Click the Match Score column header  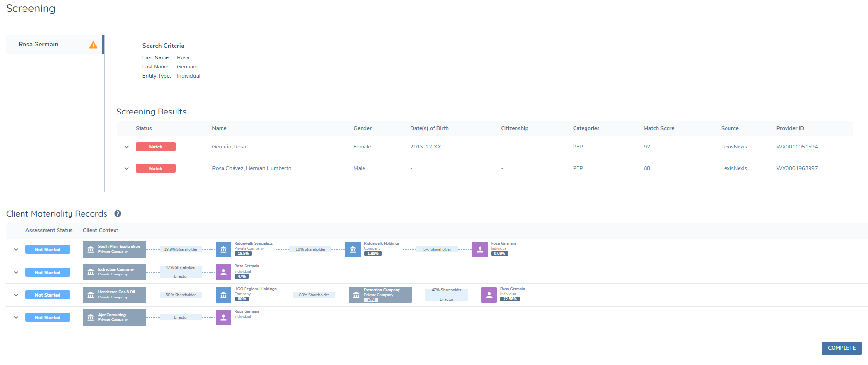click(x=659, y=128)
